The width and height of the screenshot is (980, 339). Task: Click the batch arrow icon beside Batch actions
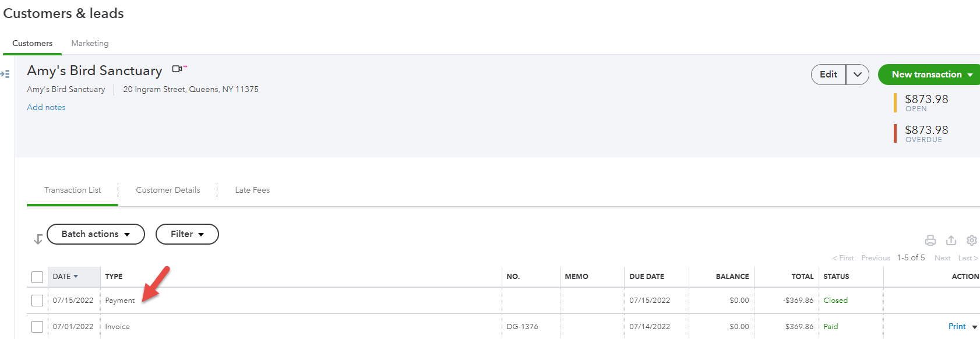click(x=38, y=239)
